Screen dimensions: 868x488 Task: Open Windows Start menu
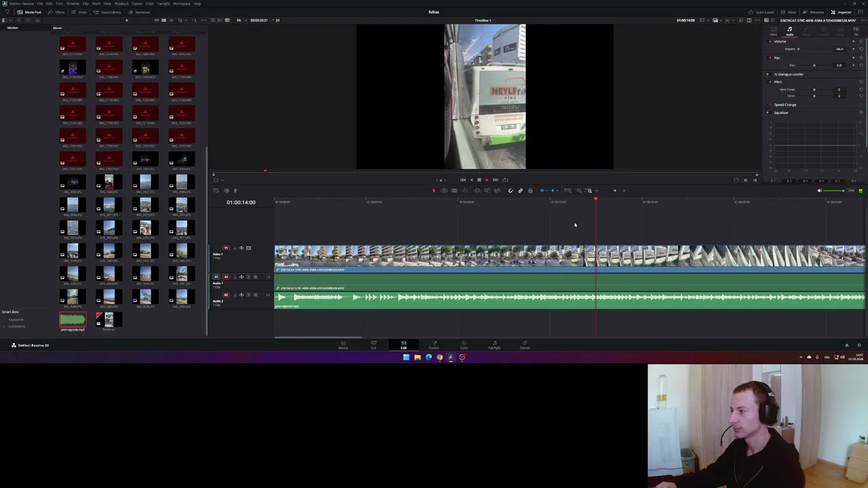[x=406, y=357]
